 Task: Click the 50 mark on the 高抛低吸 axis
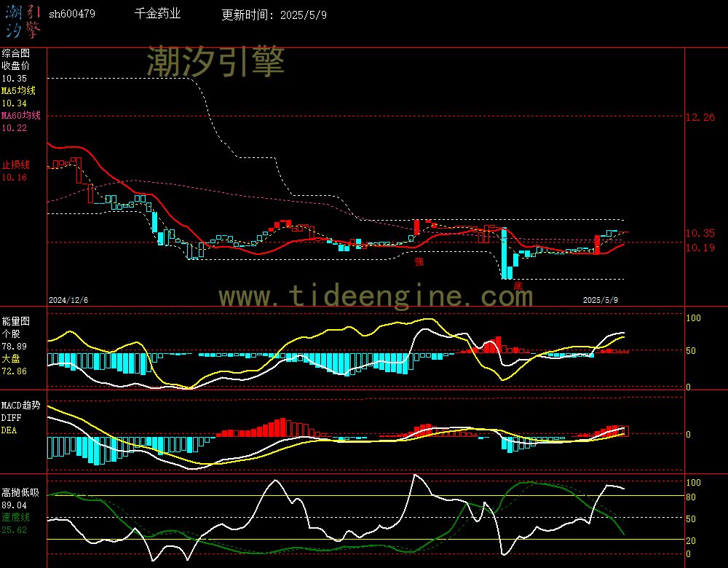(691, 518)
